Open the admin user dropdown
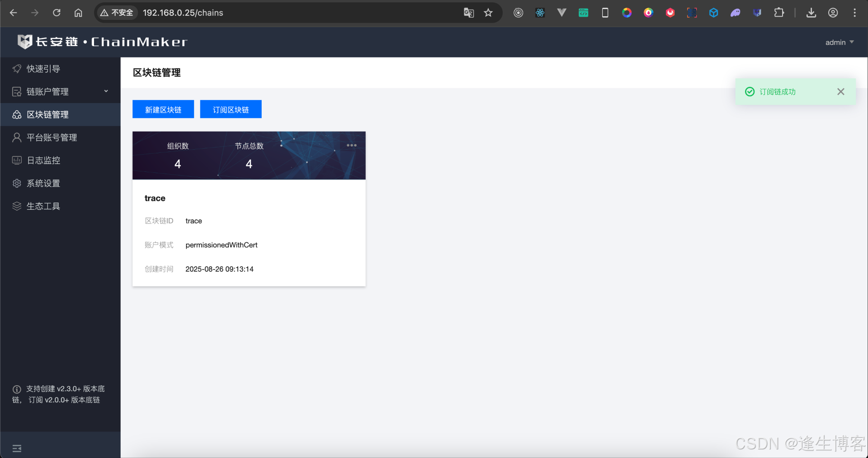The image size is (868, 458). click(840, 42)
